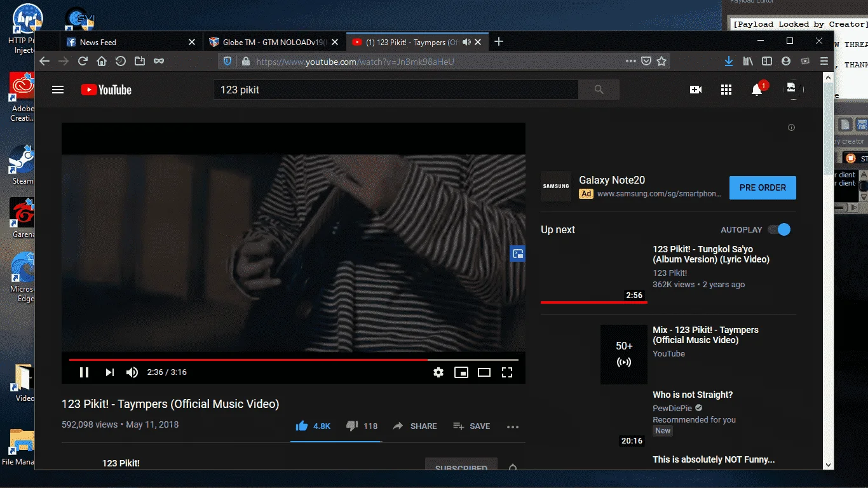868x488 pixels.
Task: Open the YouTube apps grid
Action: coord(726,90)
